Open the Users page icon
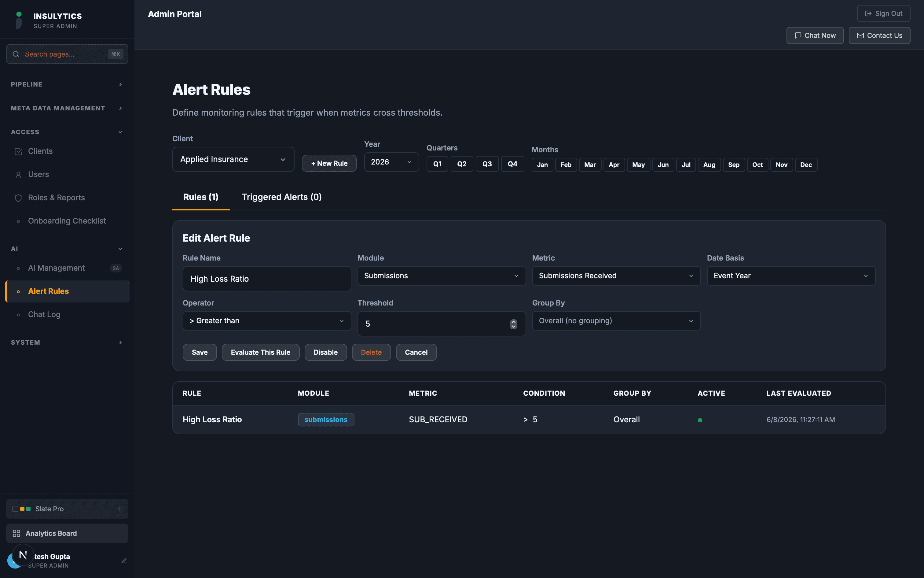The image size is (924, 578). (18, 175)
